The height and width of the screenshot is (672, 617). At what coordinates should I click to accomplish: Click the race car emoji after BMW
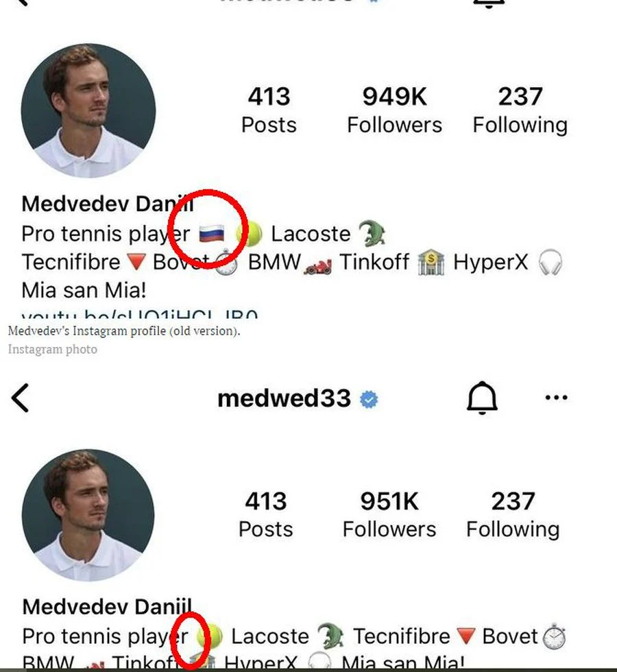click(317, 264)
